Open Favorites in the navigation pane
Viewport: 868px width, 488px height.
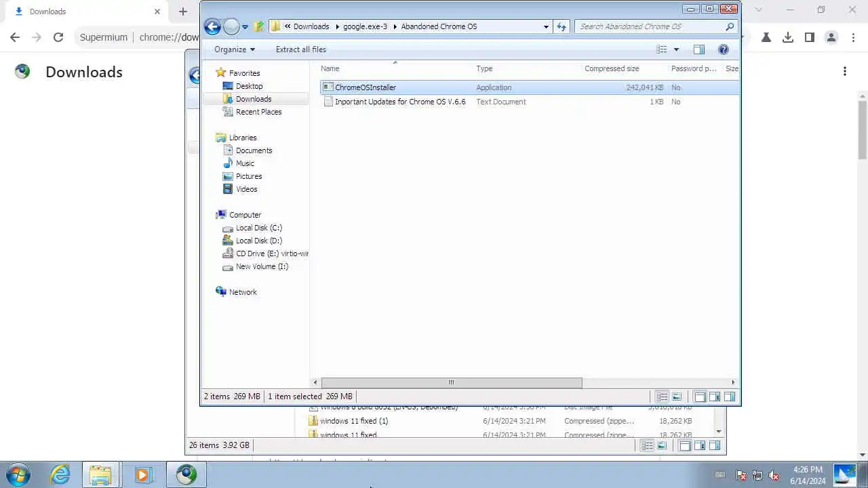click(x=244, y=73)
